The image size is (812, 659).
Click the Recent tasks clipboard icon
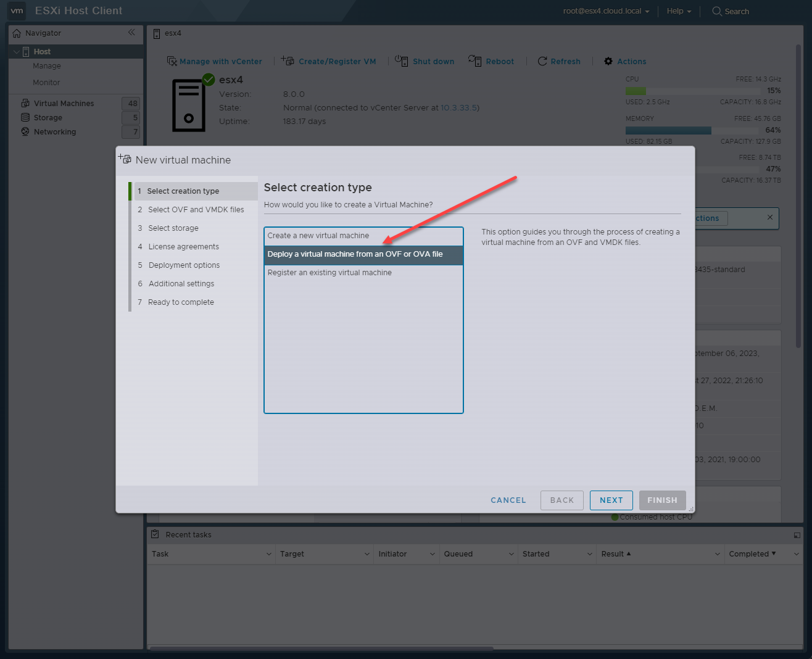(155, 534)
